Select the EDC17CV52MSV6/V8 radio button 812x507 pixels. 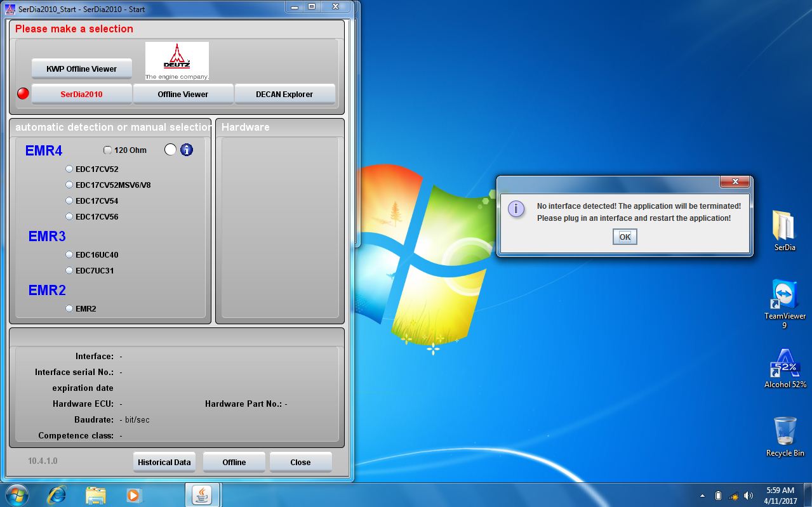(x=69, y=185)
